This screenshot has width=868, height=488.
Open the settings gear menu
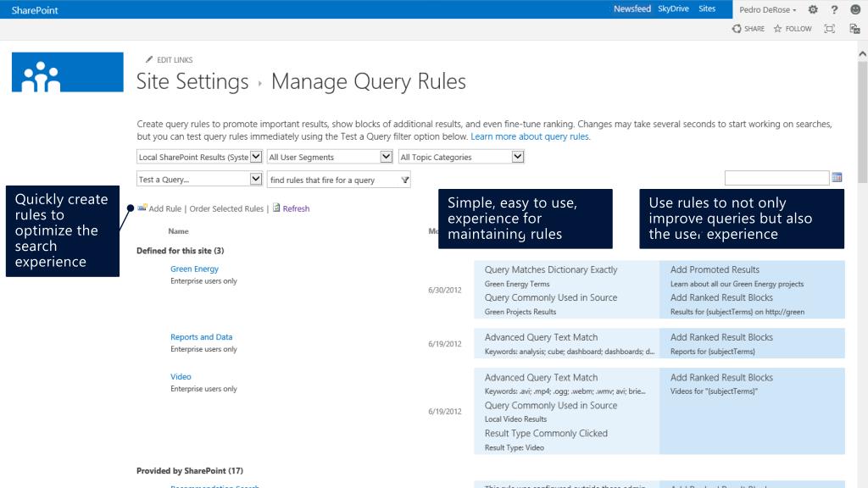click(x=813, y=9)
